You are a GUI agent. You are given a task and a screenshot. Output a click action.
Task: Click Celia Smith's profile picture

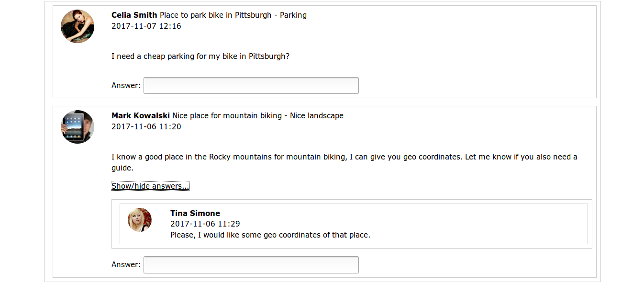(78, 26)
